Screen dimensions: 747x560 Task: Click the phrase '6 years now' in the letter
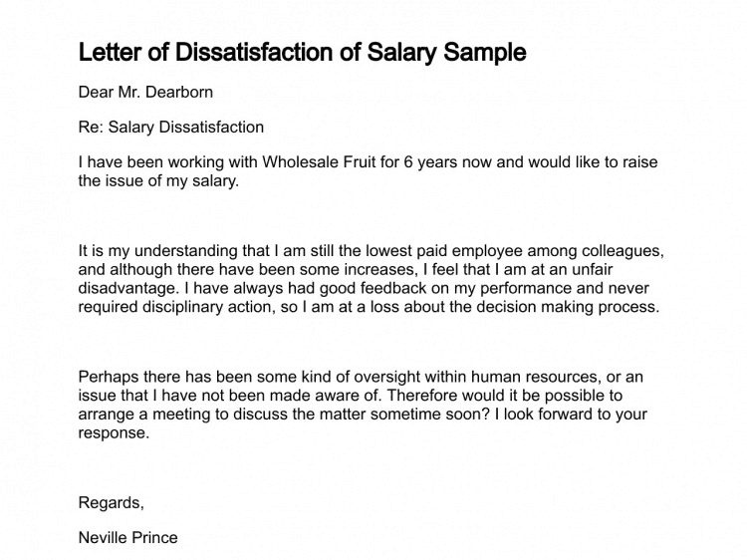click(448, 162)
